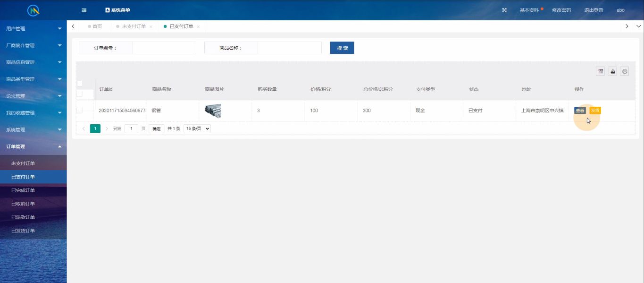
Task: Click order id 202011715594560677 cell
Action: click(122, 111)
